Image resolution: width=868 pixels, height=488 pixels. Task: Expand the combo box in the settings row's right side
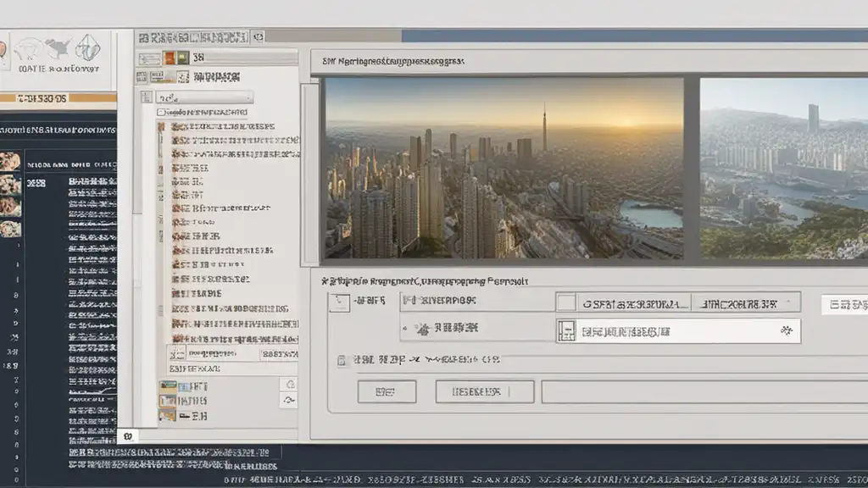pos(746,302)
